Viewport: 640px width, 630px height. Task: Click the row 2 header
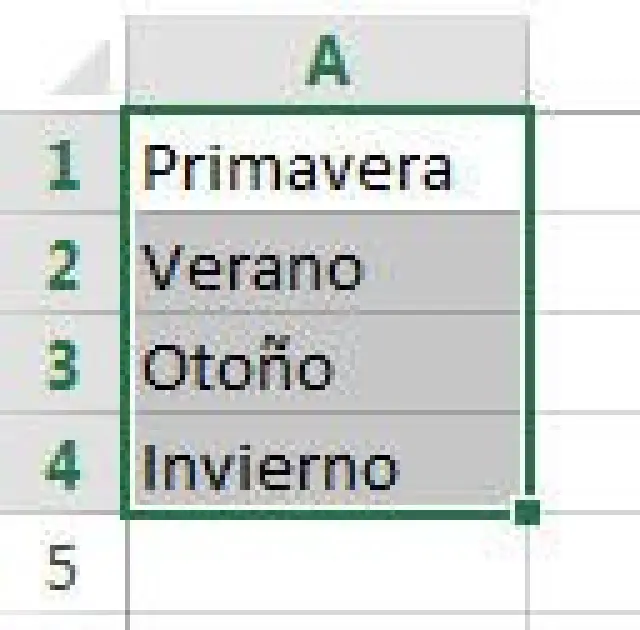62,263
